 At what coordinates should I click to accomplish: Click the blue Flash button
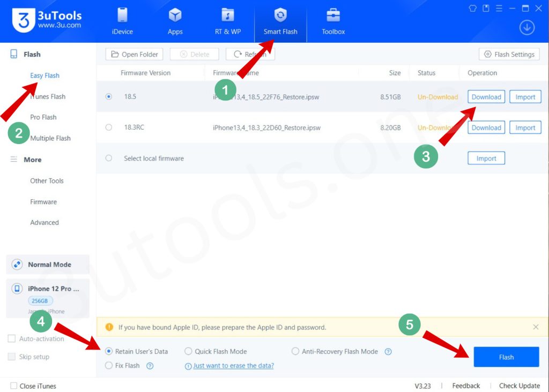506,357
